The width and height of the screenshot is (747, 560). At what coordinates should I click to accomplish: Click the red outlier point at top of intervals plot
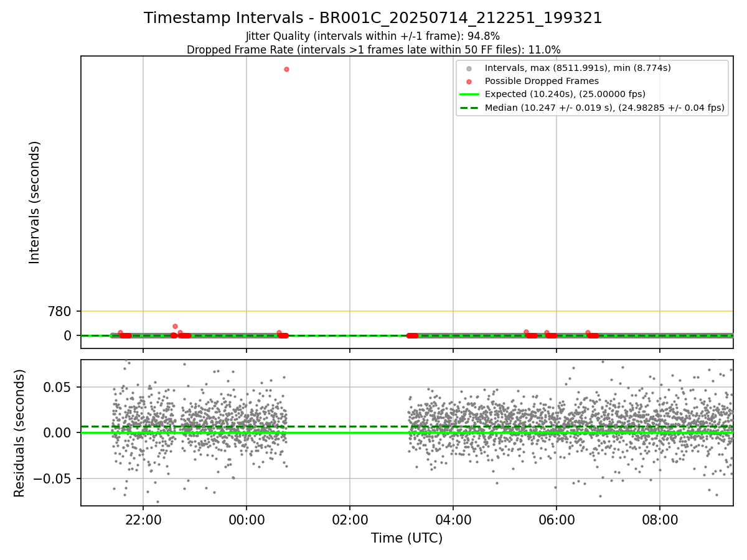286,69
